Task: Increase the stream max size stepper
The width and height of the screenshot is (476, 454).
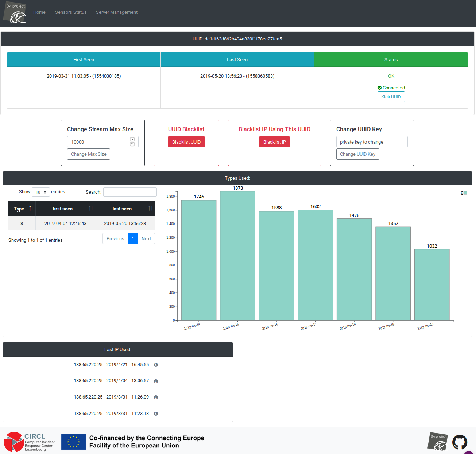Action: (132, 140)
